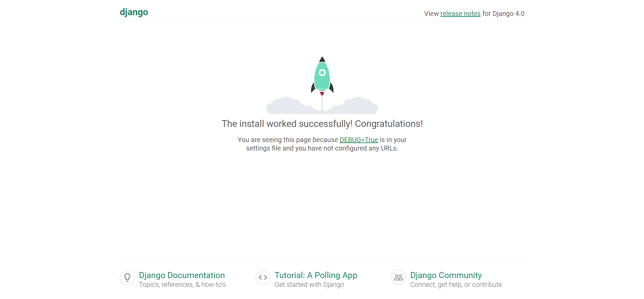Click the django logo in the header
Viewport: 644px width, 299px height.
(134, 12)
